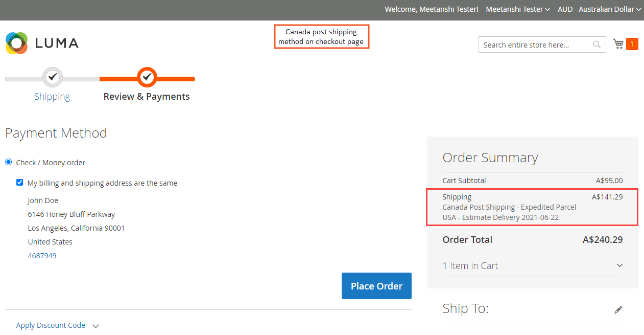Click the phone number link 4687949

[x=42, y=256]
